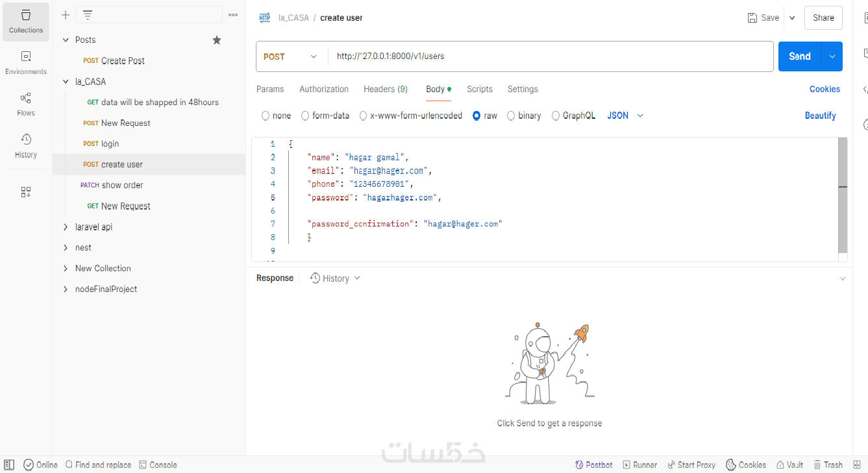Image resolution: width=868 pixels, height=473 pixels.
Task: Check the Online status indicator
Action: (x=41, y=465)
